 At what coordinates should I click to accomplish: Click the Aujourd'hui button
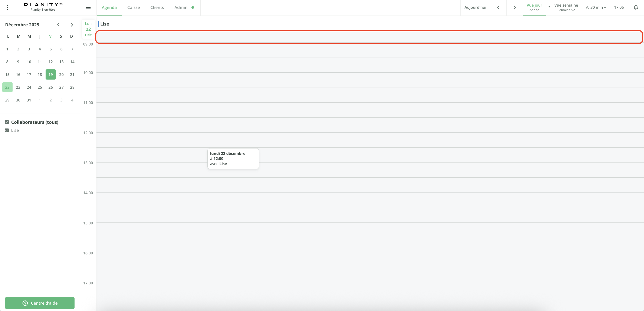(475, 7)
